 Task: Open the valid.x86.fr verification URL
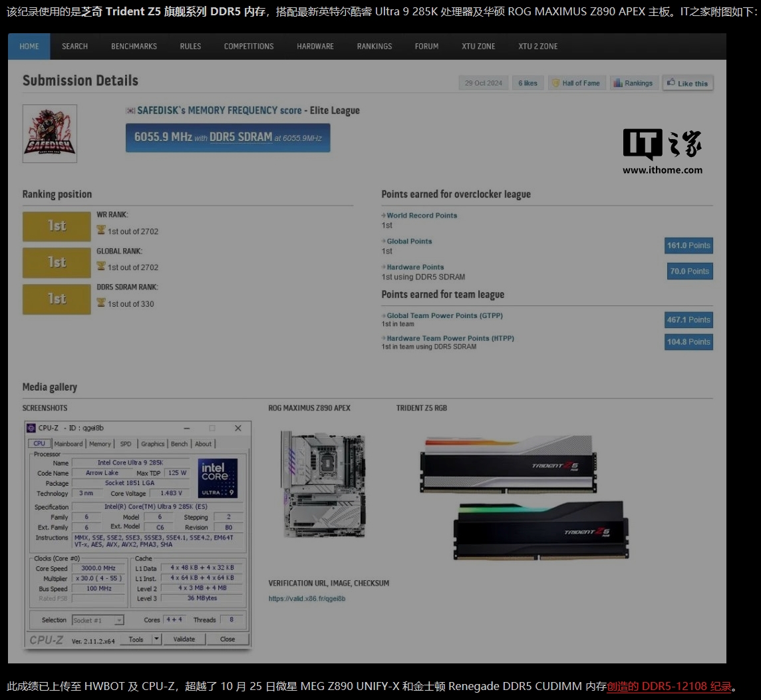307,599
